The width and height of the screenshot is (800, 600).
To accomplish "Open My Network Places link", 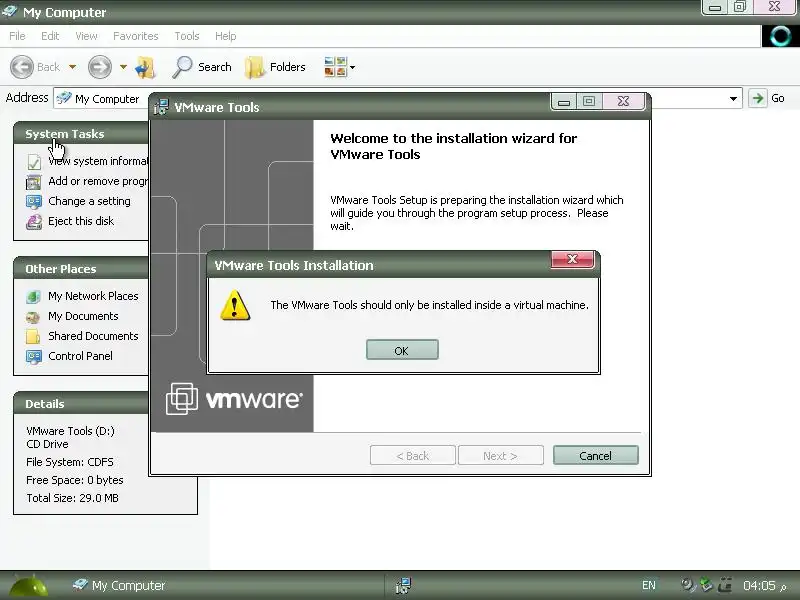I will pos(93,296).
